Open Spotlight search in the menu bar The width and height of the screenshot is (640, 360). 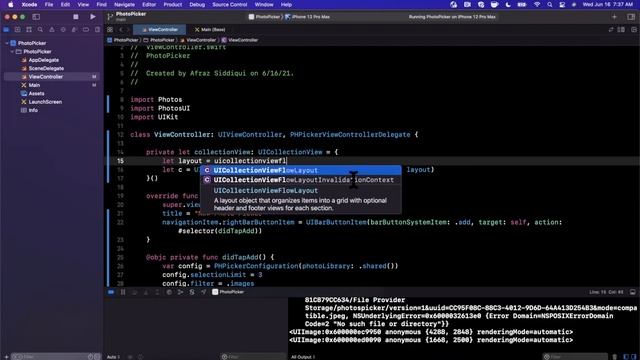click(550, 4)
